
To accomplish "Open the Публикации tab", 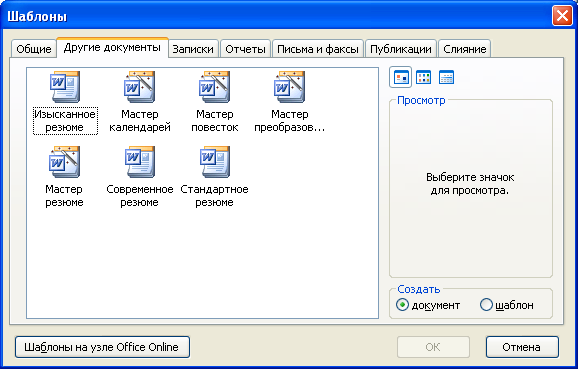I will point(401,49).
